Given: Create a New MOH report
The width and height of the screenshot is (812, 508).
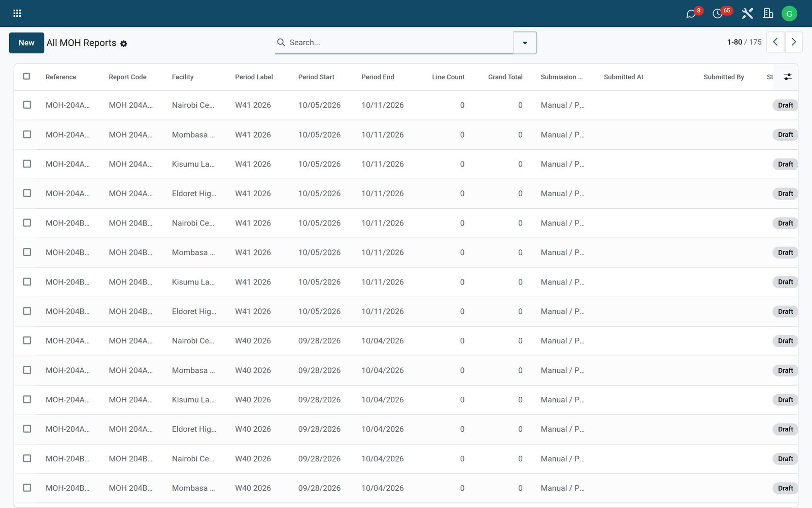Looking at the screenshot, I should pos(26,43).
